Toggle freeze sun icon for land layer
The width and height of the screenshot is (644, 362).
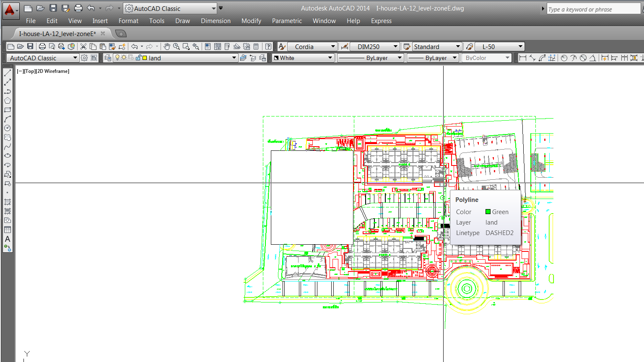124,58
